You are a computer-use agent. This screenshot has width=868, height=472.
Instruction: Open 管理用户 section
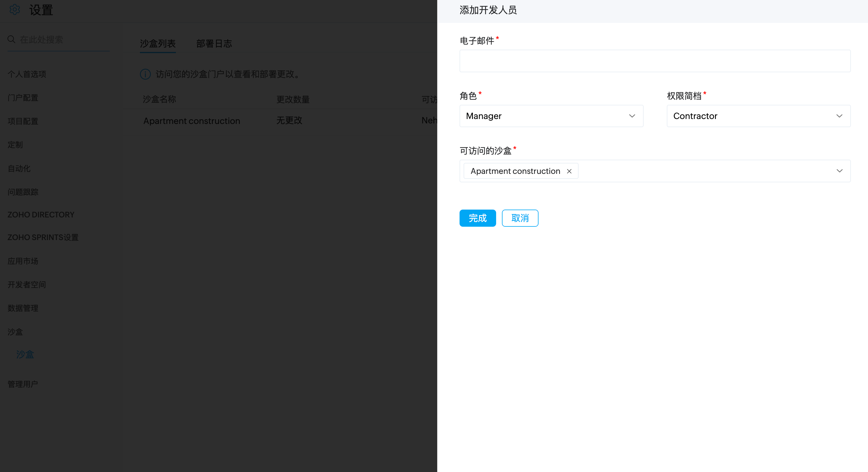pos(23,384)
